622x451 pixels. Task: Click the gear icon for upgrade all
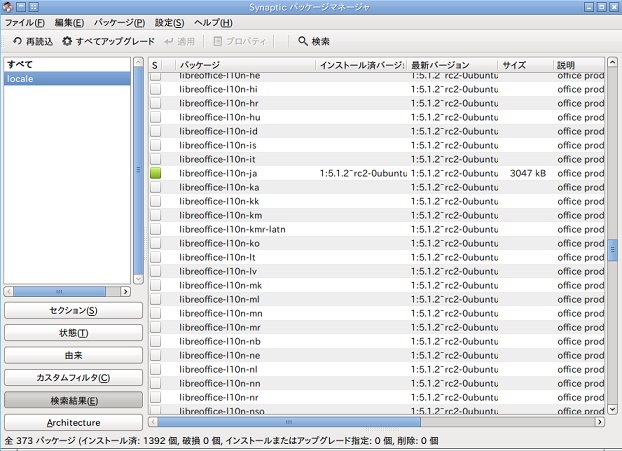(67, 41)
